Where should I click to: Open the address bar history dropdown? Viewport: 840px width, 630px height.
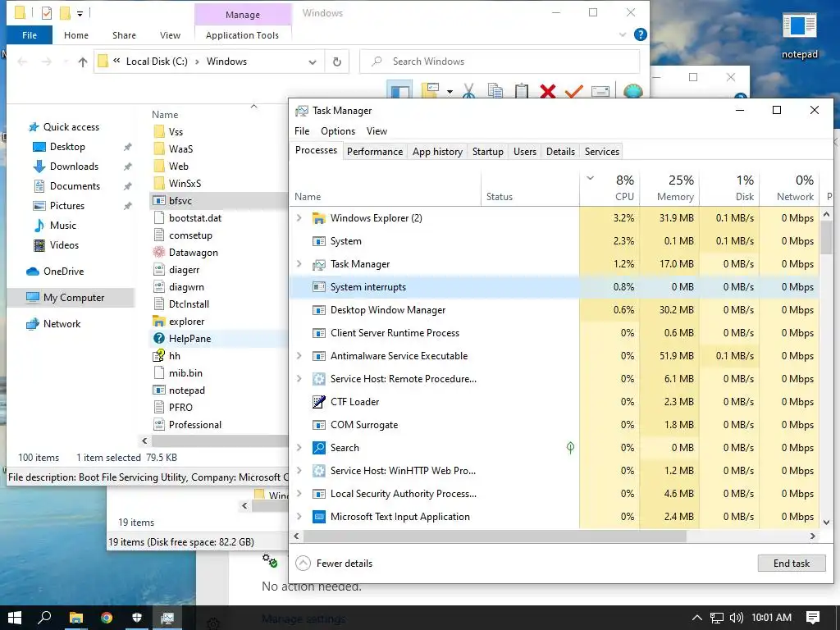pos(313,62)
